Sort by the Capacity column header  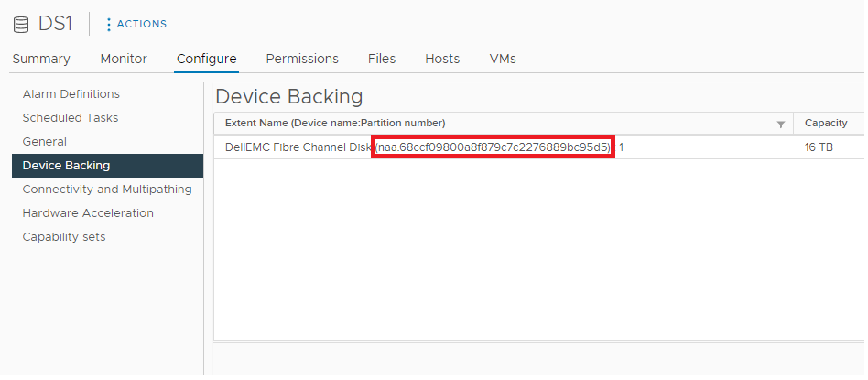tap(826, 124)
